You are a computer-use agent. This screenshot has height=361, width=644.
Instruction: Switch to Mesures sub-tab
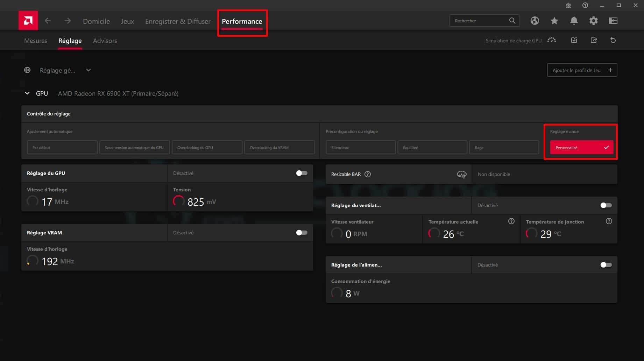coord(36,41)
